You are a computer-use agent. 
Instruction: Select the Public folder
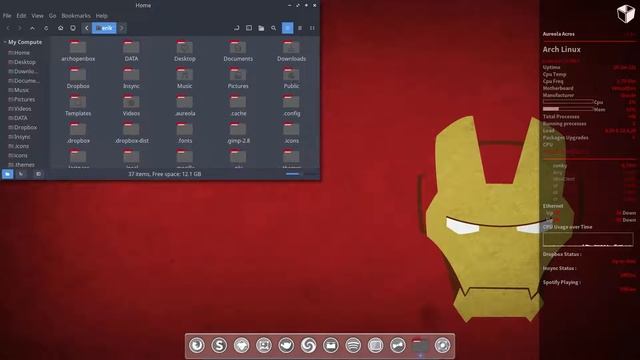pos(291,78)
